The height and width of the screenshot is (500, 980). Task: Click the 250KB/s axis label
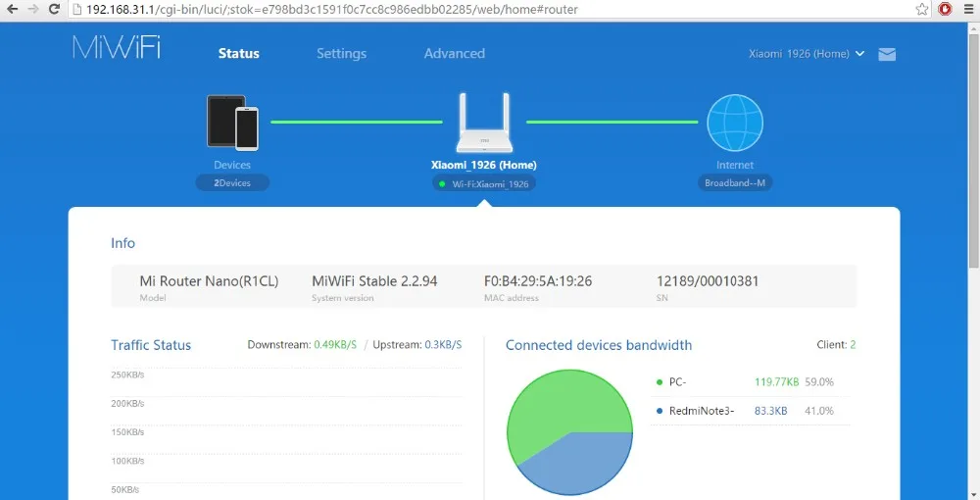tap(127, 375)
